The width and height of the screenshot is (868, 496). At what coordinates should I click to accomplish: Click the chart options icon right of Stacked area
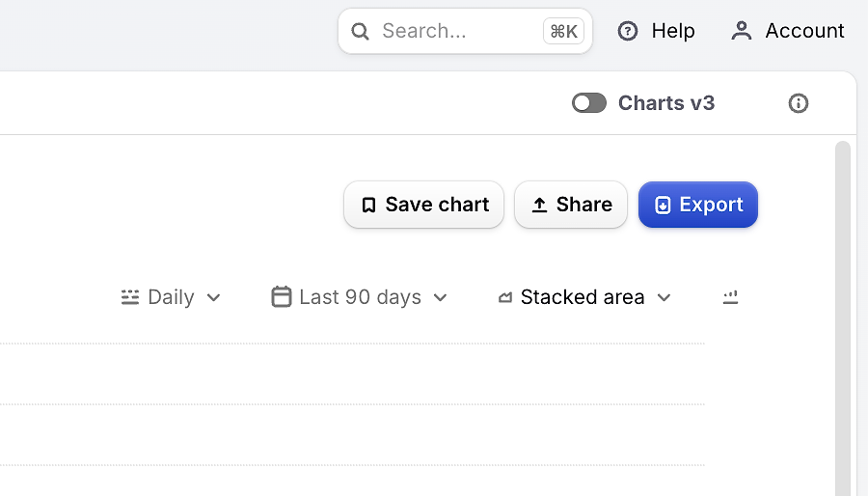point(731,297)
